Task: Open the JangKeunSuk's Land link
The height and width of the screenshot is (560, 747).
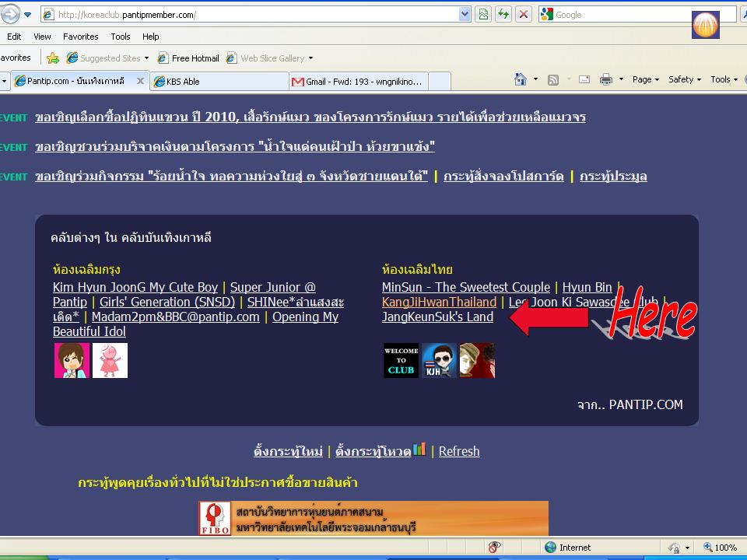Action: tap(438, 317)
